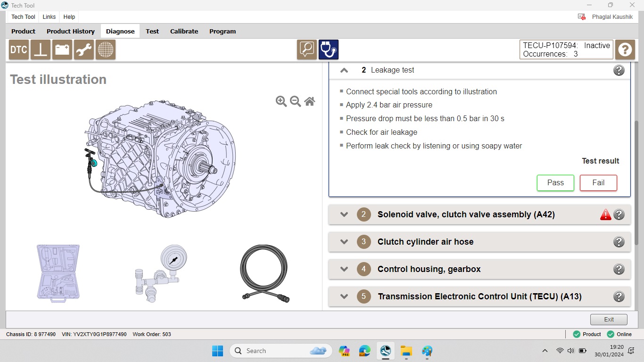644x362 pixels.
Task: Expand Solenoid valve, clutch valve assembly (A42)
Action: click(x=344, y=214)
